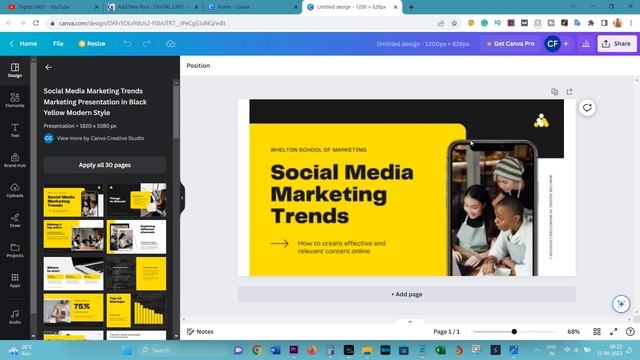Image resolution: width=640 pixels, height=360 pixels.
Task: Open the File menu
Action: click(x=58, y=44)
